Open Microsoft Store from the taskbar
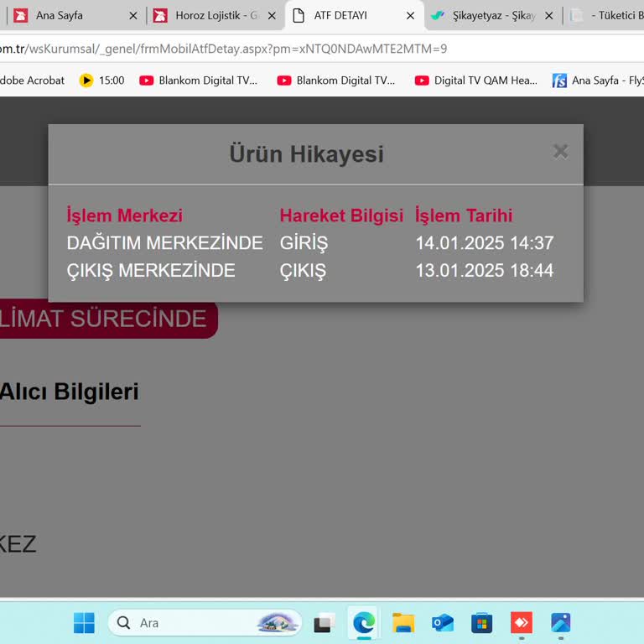 click(482, 623)
